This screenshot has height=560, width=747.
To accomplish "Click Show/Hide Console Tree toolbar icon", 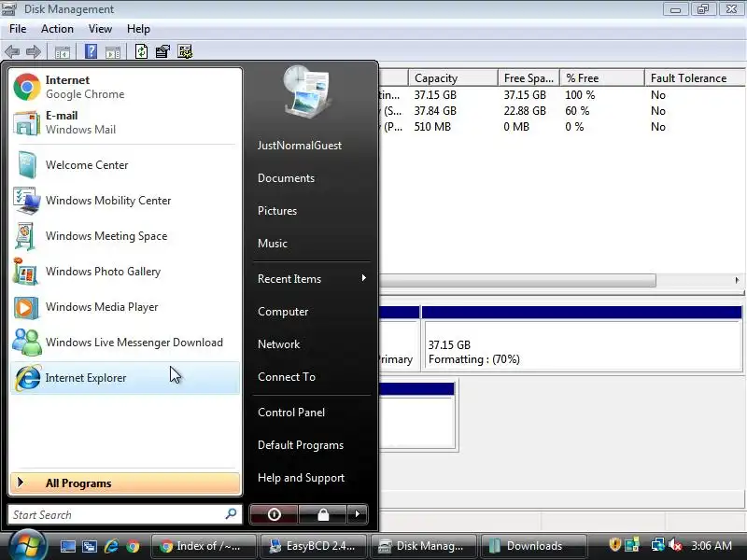I will [63, 52].
